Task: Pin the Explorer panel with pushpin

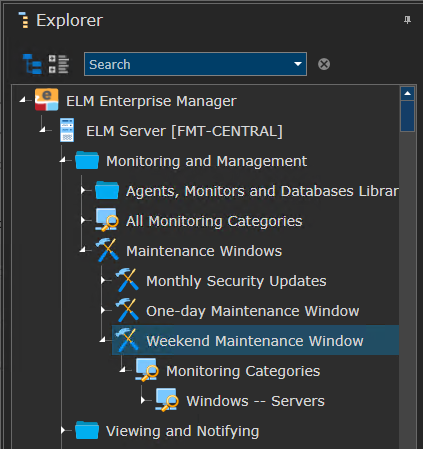Action: pos(407,20)
